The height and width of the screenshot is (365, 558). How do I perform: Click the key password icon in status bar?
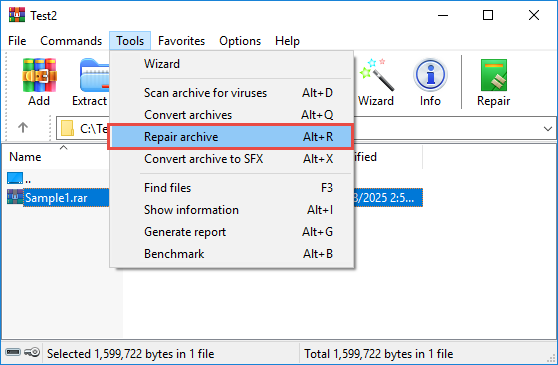tap(32, 353)
